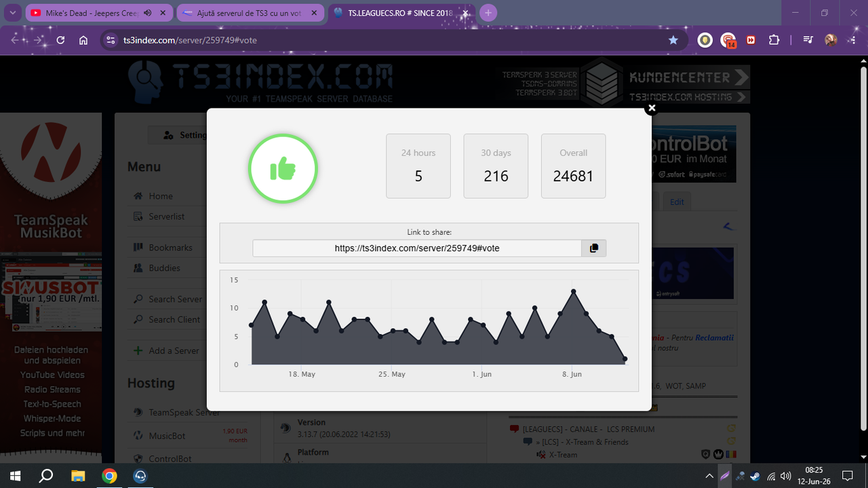This screenshot has width=868, height=488.
Task: Open Home in the site menu
Action: pyautogui.click(x=161, y=196)
